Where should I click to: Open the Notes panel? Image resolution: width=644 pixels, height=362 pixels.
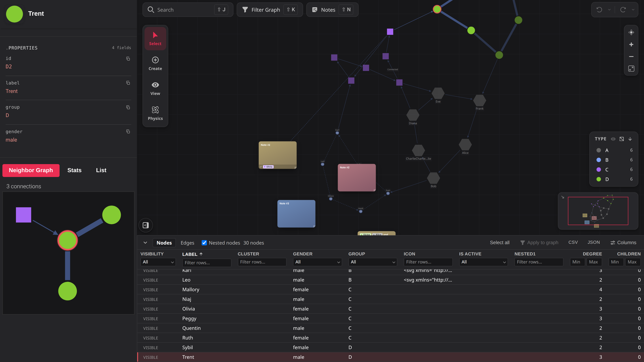click(332, 10)
